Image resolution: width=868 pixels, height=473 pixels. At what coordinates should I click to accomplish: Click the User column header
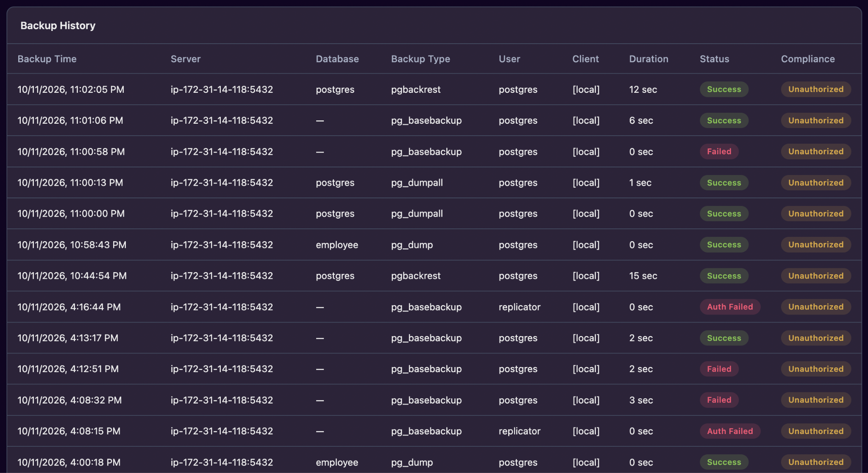pyautogui.click(x=509, y=59)
